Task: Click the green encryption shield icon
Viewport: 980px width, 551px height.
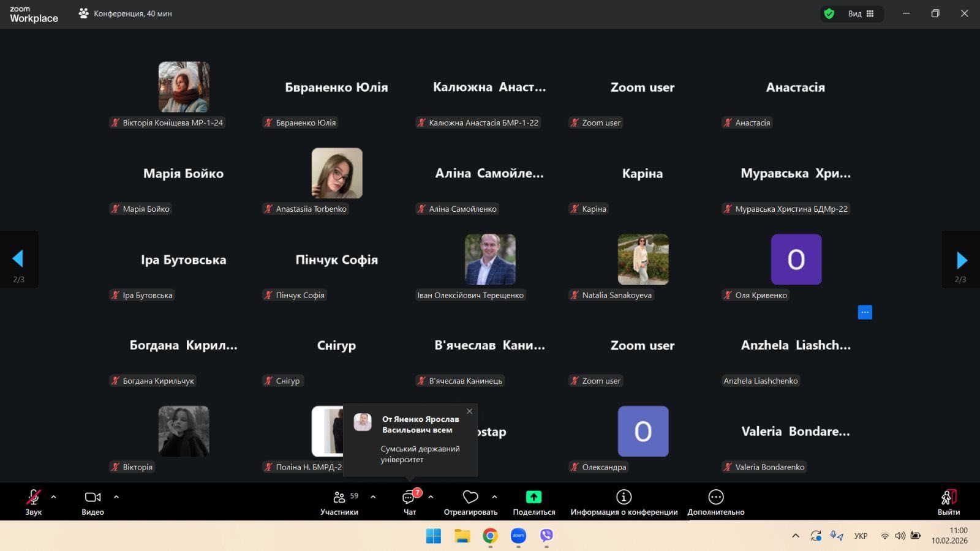Action: (x=829, y=13)
